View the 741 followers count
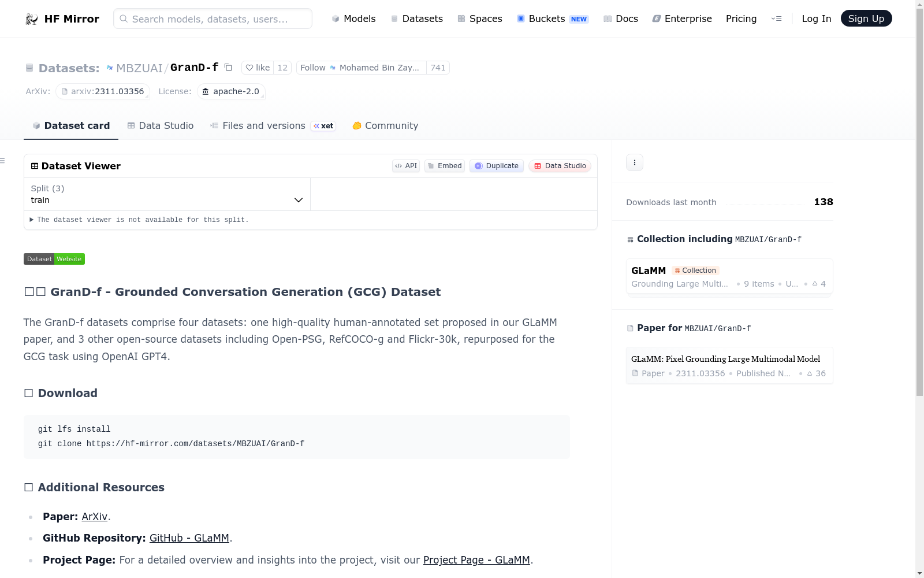The image size is (924, 578). (x=438, y=68)
